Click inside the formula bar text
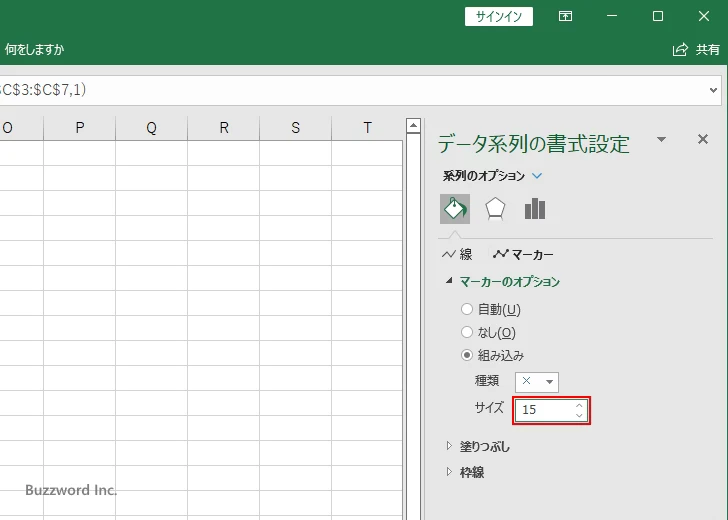The height and width of the screenshot is (520, 728). [44, 90]
